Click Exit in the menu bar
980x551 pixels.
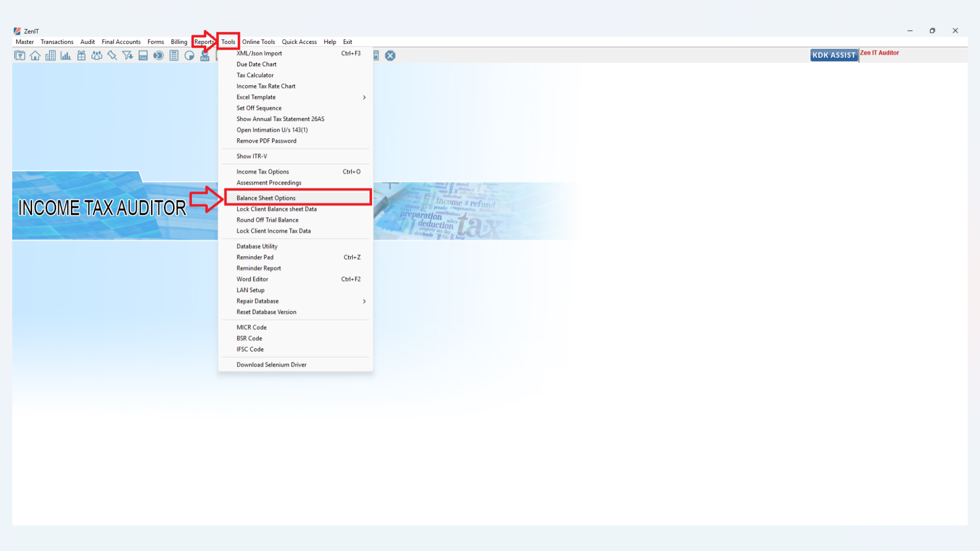[348, 42]
